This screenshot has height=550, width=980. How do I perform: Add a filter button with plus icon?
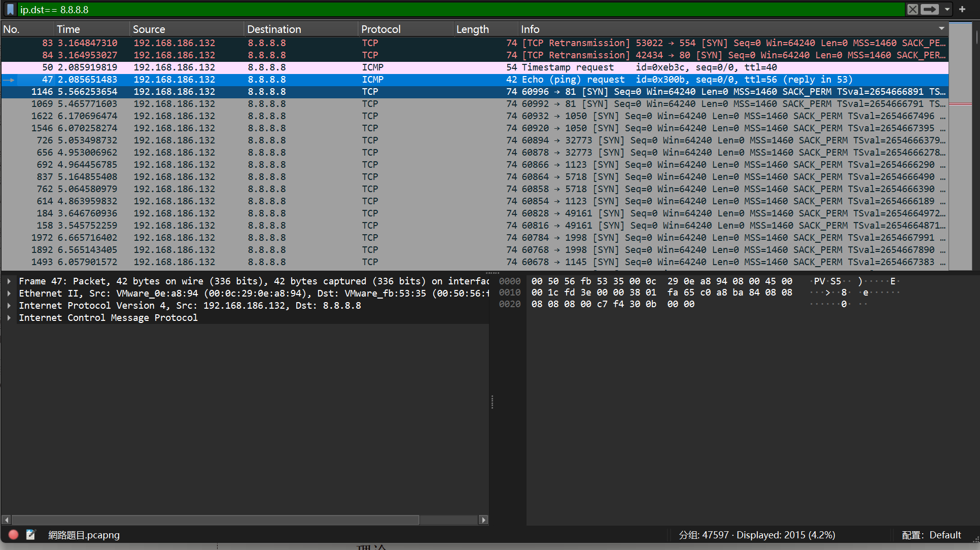962,10
